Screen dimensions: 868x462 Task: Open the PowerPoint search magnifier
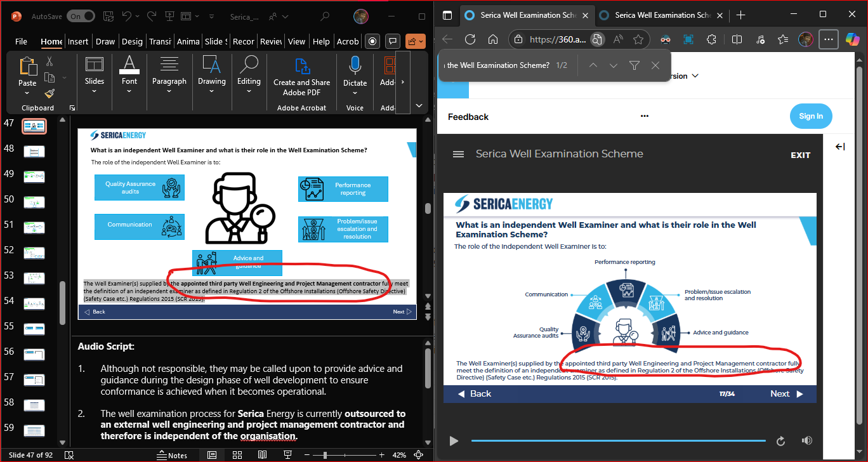[x=325, y=16]
